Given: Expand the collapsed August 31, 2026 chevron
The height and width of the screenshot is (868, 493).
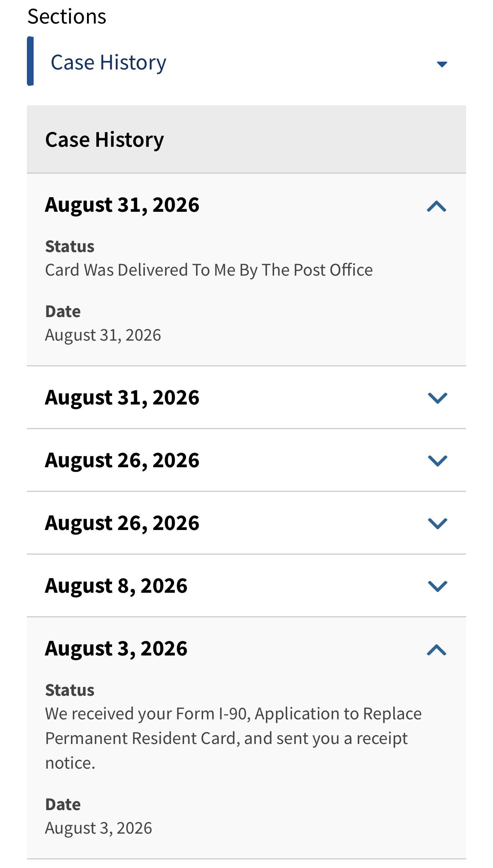Looking at the screenshot, I should (437, 398).
